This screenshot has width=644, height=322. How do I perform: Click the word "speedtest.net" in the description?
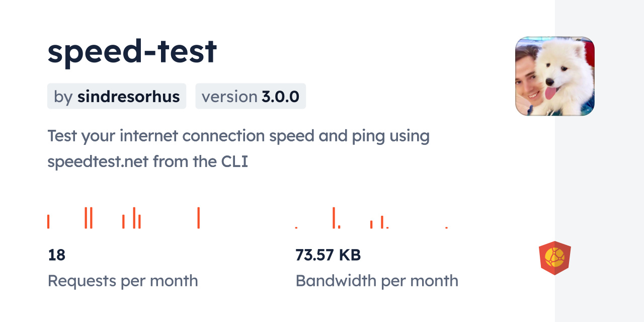coord(98,162)
